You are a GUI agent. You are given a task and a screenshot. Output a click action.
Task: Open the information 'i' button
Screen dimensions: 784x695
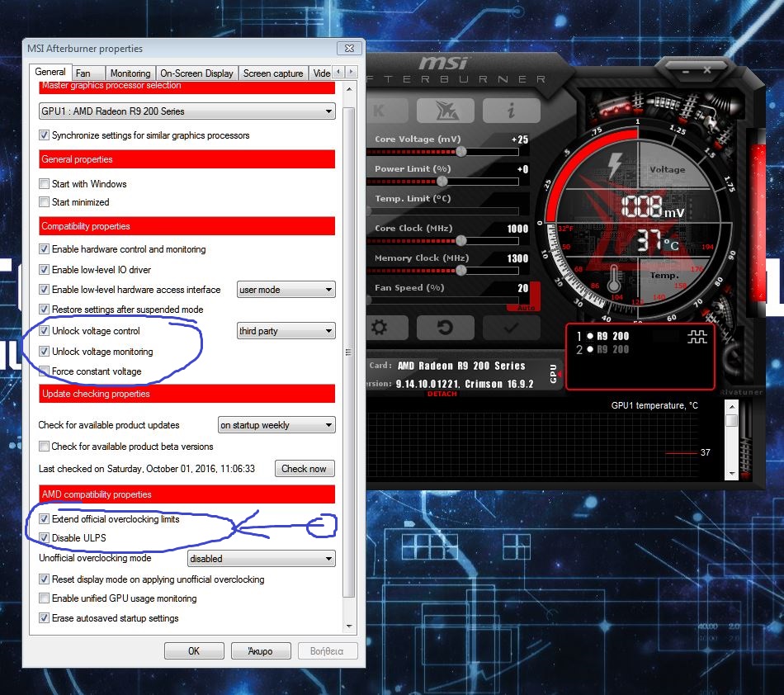pos(511,110)
